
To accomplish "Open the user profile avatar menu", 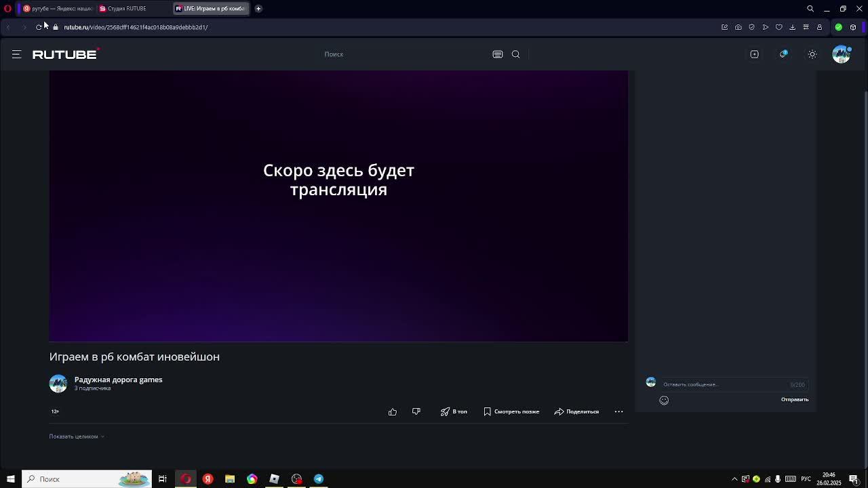I will (841, 54).
